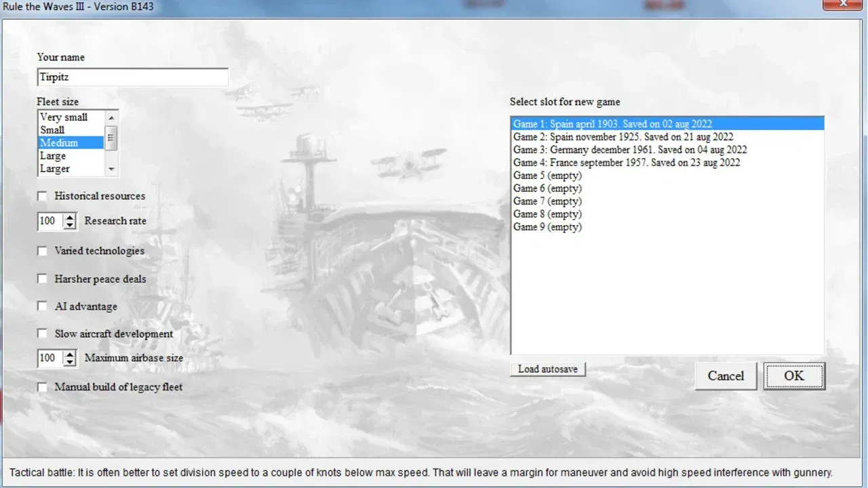Screen dimensions: 868x488
Task: Check Manual build of legacy fleet
Action: (x=42, y=386)
